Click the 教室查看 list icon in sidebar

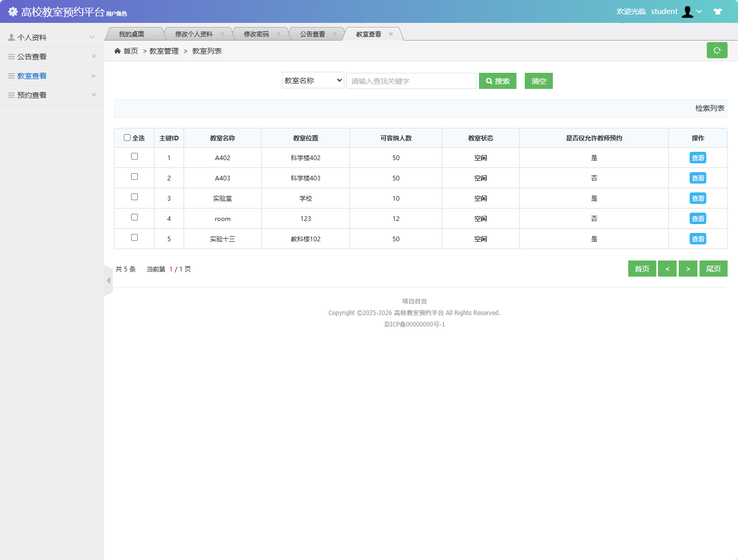click(x=11, y=76)
